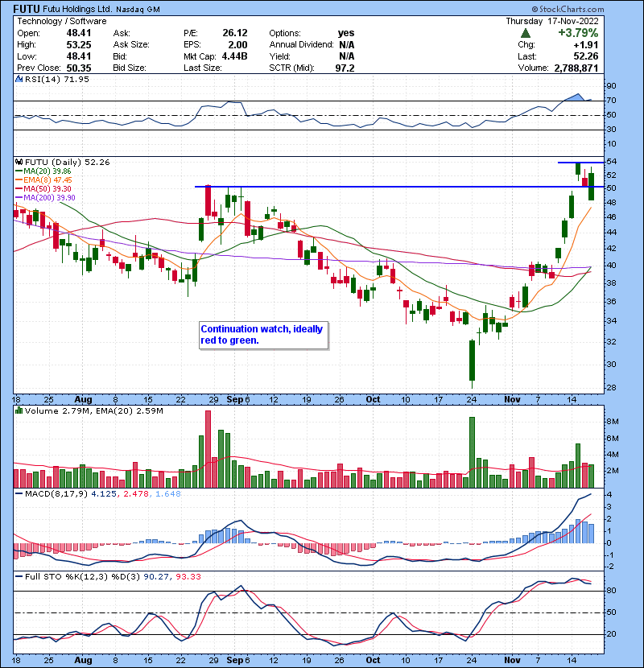
Task: Click the Volume 2.79M, EMA(20) 2.59M label
Action: tap(93, 410)
